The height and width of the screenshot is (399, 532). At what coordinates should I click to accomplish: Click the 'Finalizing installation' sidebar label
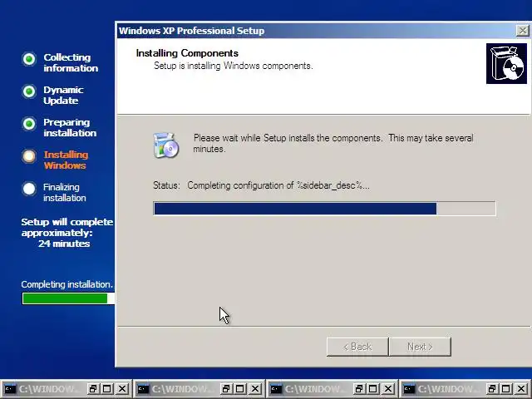[x=65, y=192]
